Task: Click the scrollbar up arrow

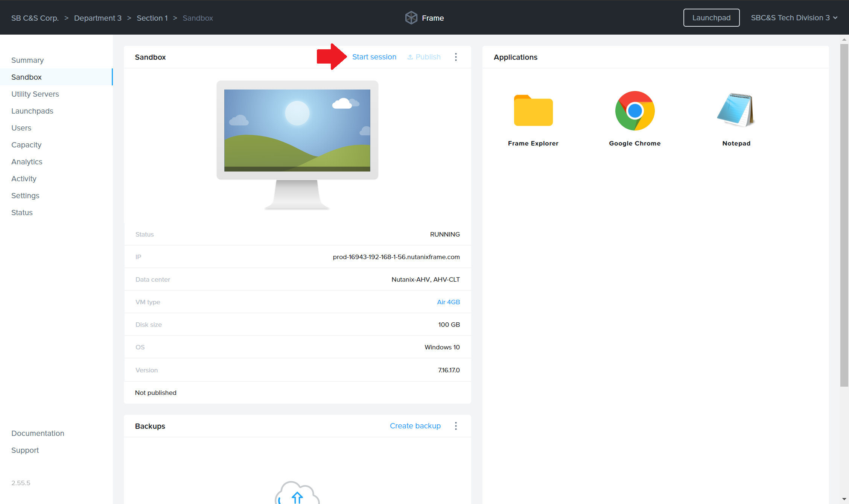Action: (844, 39)
